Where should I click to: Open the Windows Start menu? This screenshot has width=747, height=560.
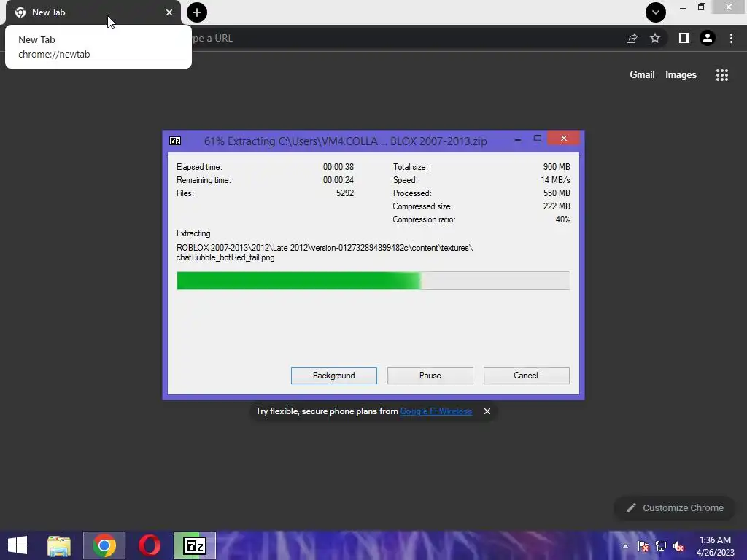18,545
